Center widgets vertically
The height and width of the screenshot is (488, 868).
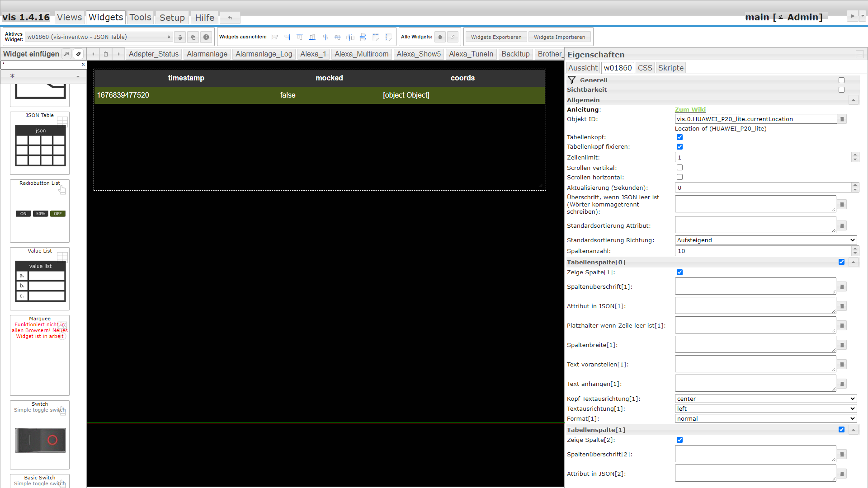pyautogui.click(x=338, y=37)
